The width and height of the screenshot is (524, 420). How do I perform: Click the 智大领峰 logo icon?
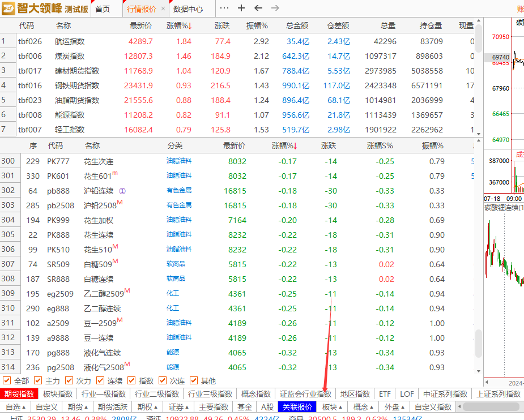coord(8,8)
